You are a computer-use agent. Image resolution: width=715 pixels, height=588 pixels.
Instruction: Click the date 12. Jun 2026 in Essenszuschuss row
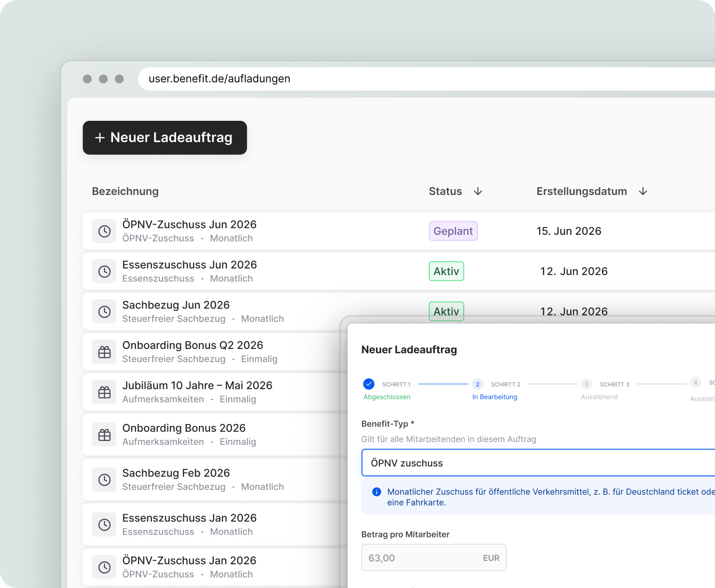pyautogui.click(x=574, y=271)
